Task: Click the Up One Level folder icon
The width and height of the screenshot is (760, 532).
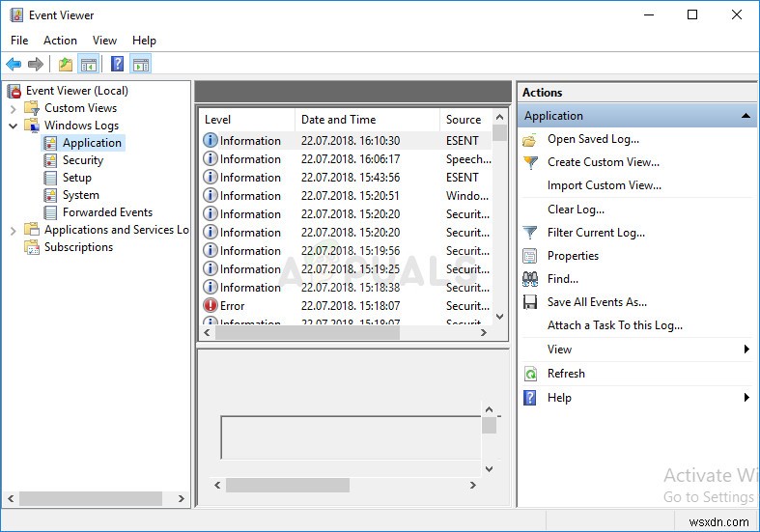Action: [65, 65]
